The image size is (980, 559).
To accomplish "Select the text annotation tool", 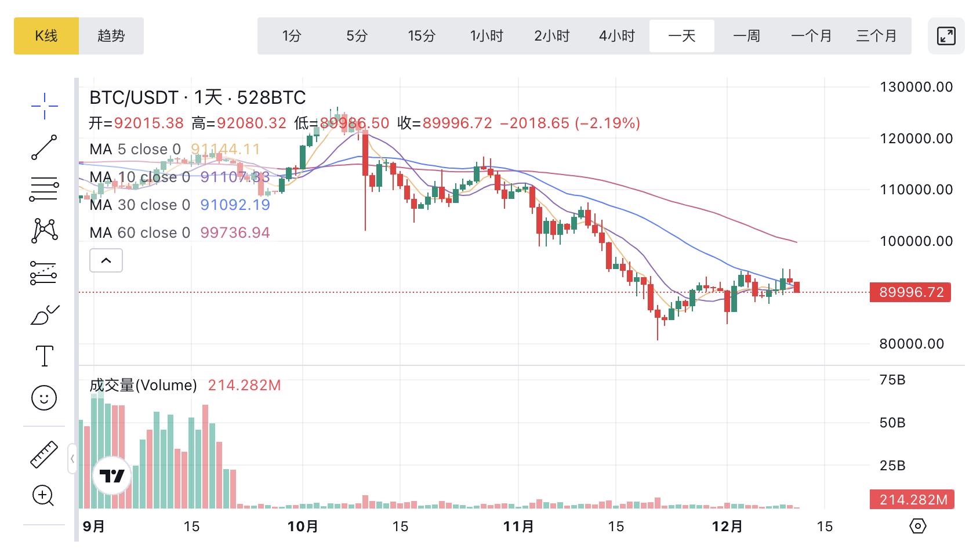I will [44, 356].
